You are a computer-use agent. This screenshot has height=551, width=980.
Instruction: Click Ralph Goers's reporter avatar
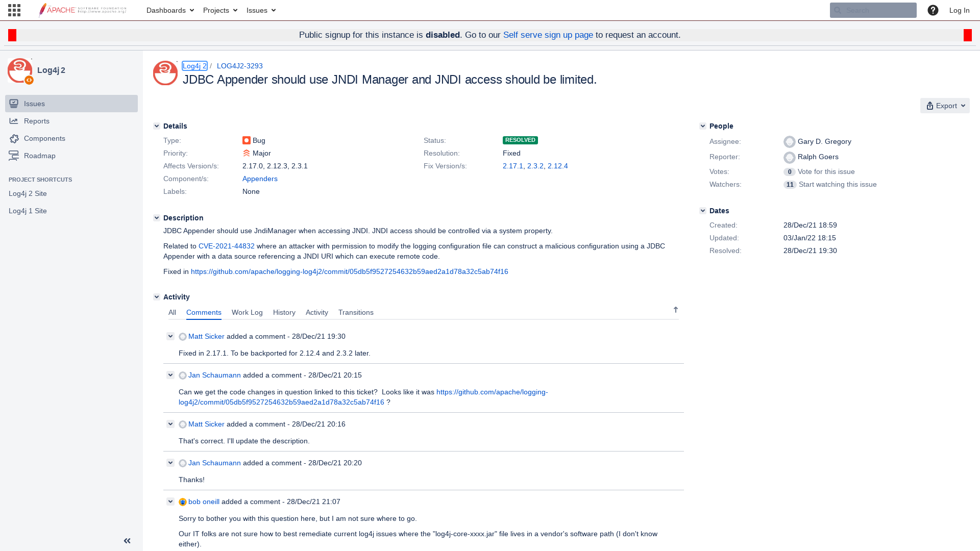pyautogui.click(x=790, y=157)
